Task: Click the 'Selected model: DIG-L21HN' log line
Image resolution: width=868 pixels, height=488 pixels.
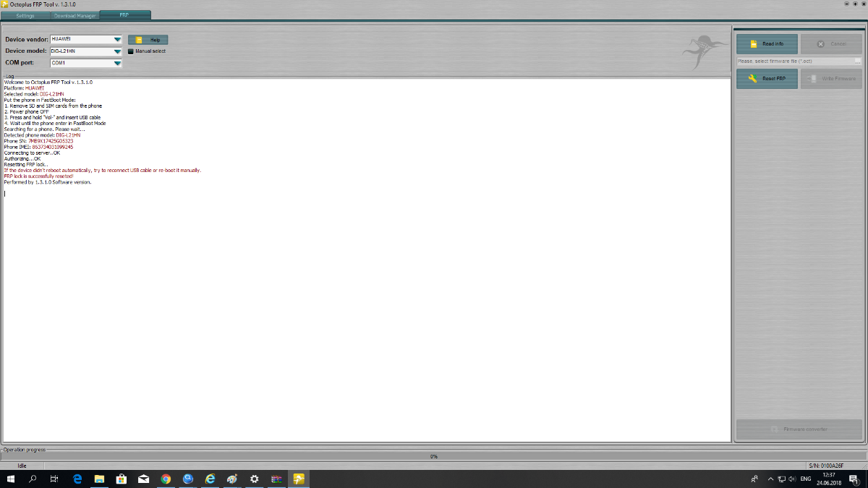Action: point(33,94)
